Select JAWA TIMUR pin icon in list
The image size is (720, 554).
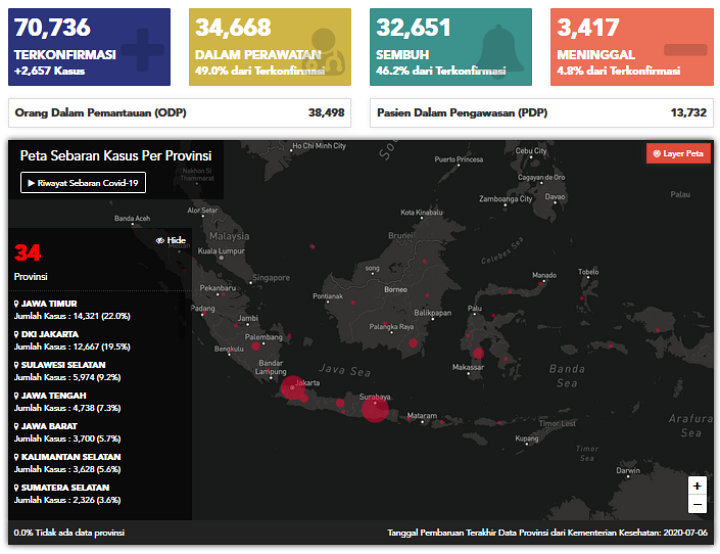click(17, 303)
